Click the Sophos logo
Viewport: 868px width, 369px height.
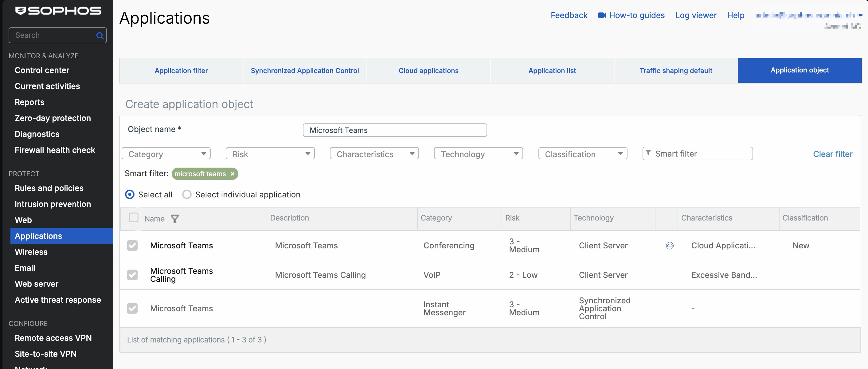point(58,11)
